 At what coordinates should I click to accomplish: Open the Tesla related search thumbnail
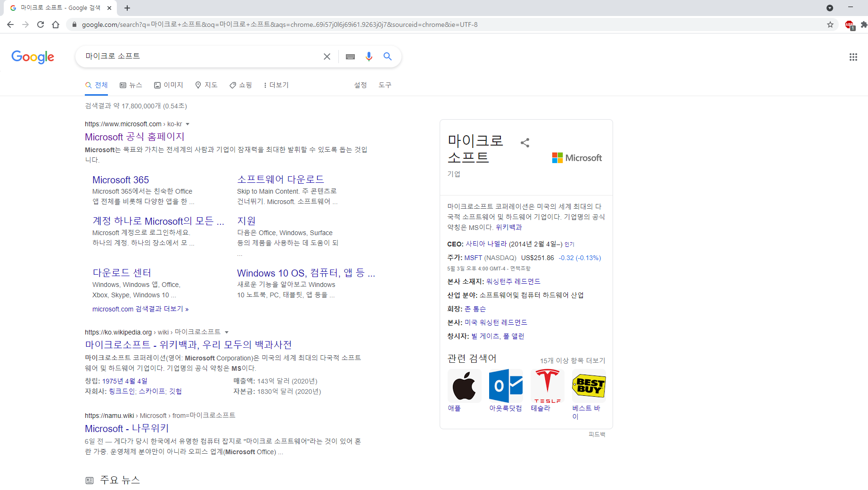[x=547, y=386]
